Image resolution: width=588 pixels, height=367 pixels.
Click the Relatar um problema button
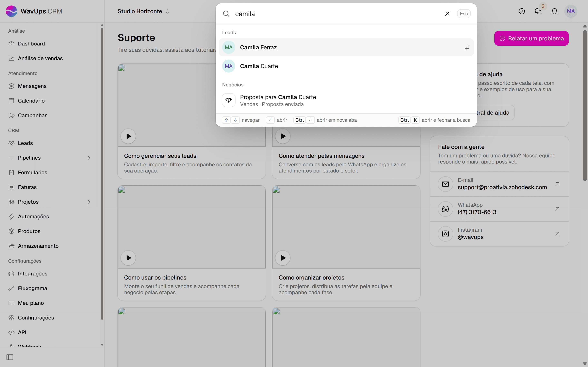point(531,38)
